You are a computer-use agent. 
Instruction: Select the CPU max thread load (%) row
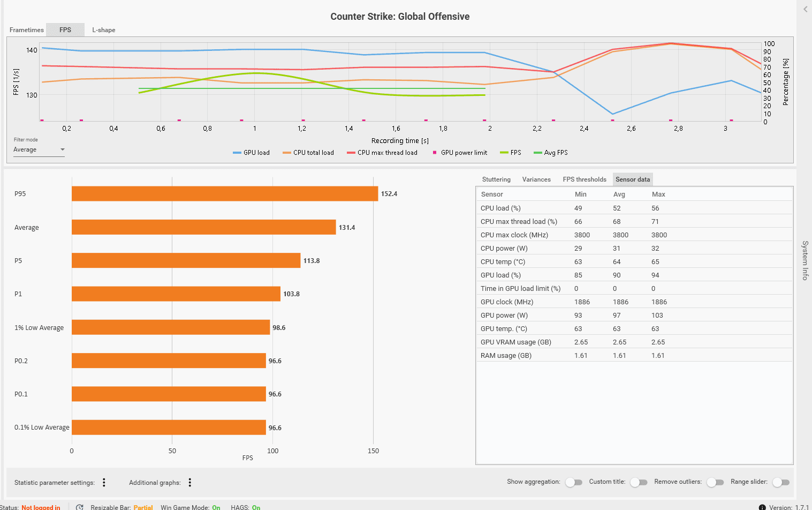tap(634, 221)
